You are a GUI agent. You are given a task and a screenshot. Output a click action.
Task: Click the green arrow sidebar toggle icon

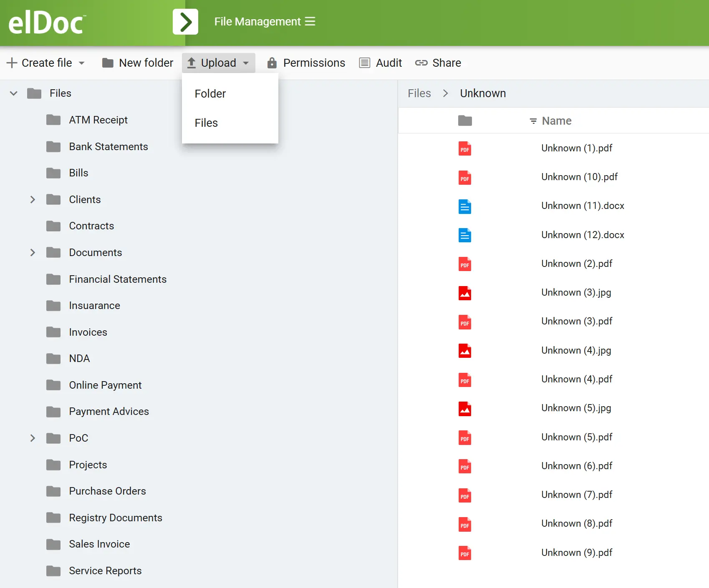coord(185,22)
